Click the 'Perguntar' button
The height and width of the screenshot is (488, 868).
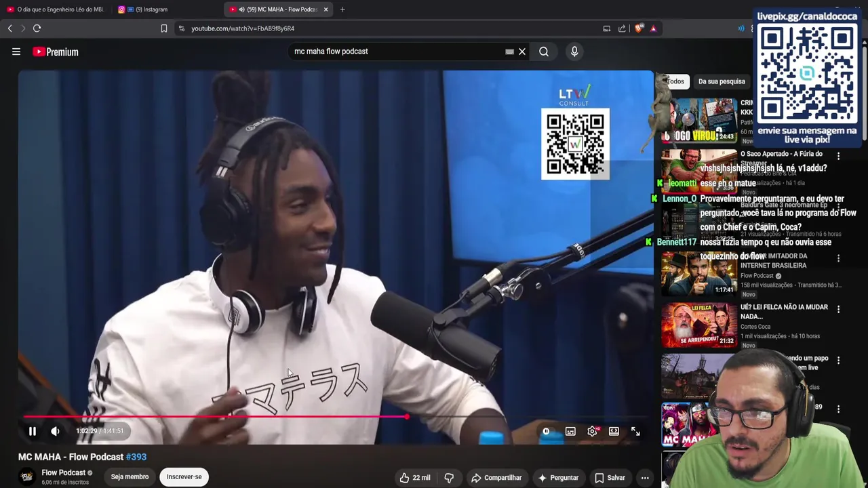point(558,478)
